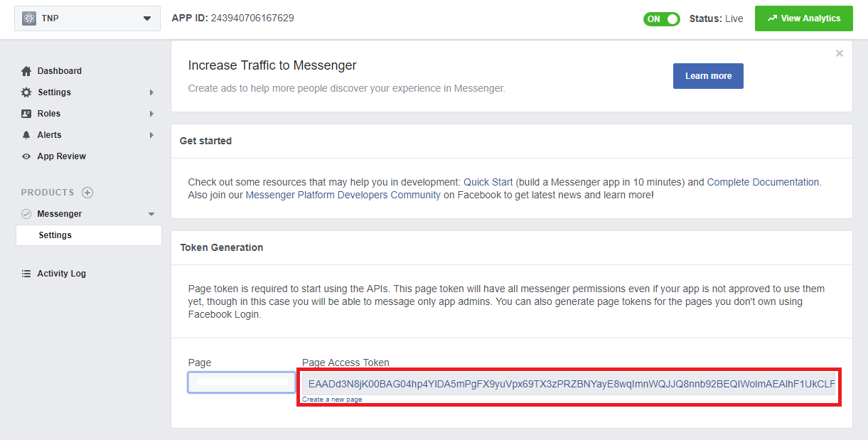
Task: Close the Increase Traffic to Messenger banner
Action: (840, 53)
